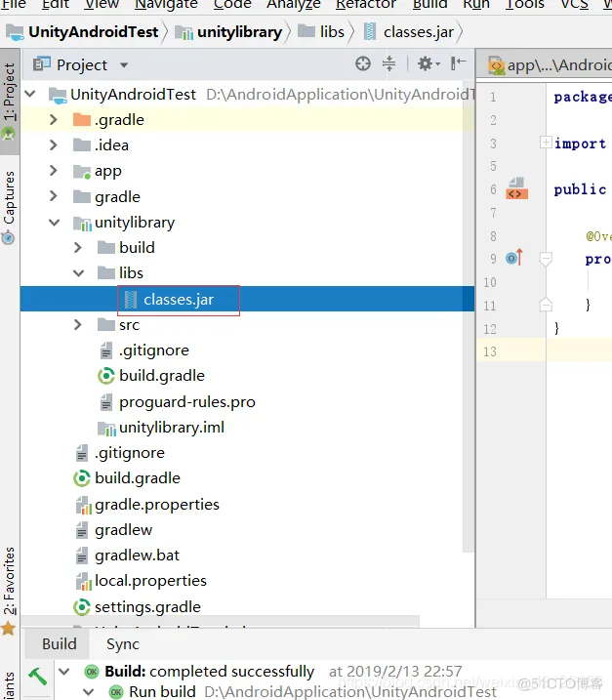Screen dimensions: 612x700
Task: Open the Refactor menu
Action: (366, 4)
